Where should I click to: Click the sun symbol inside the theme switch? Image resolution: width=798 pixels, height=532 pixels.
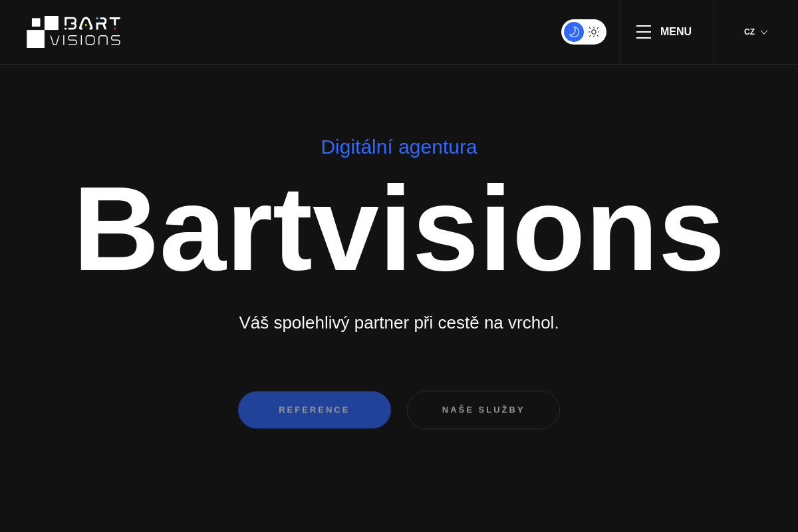pyautogui.click(x=594, y=32)
